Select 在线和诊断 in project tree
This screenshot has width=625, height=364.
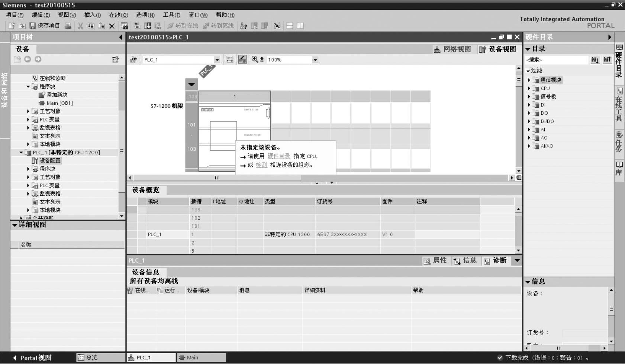[52, 78]
